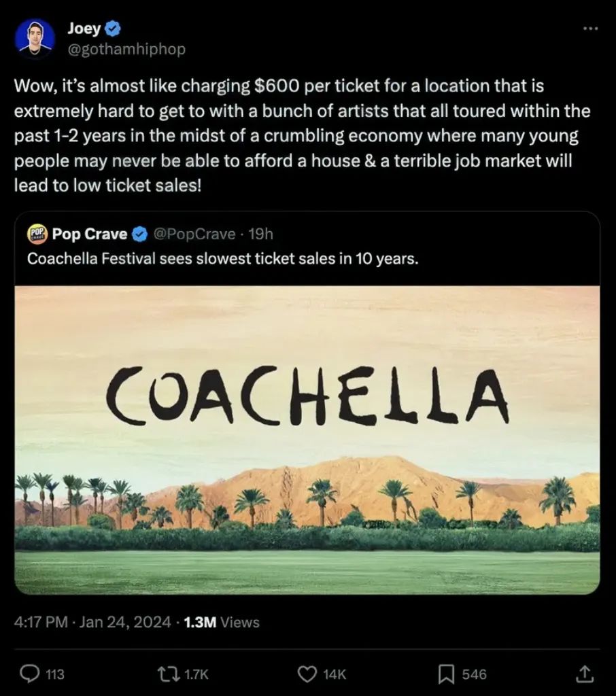Open quoted tweet about slowest ticket sales
This screenshot has height=696, width=616.
[x=222, y=259]
